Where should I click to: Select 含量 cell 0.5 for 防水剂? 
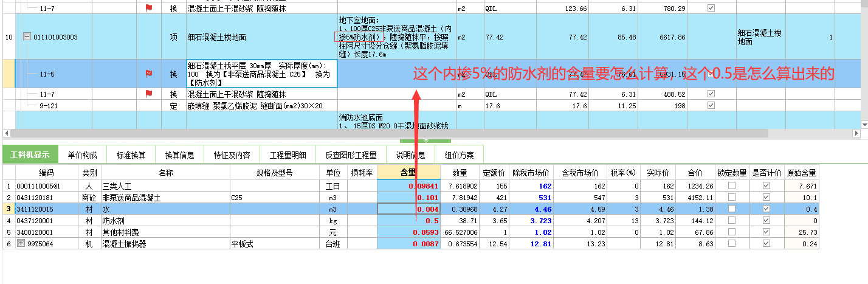[x=408, y=220]
